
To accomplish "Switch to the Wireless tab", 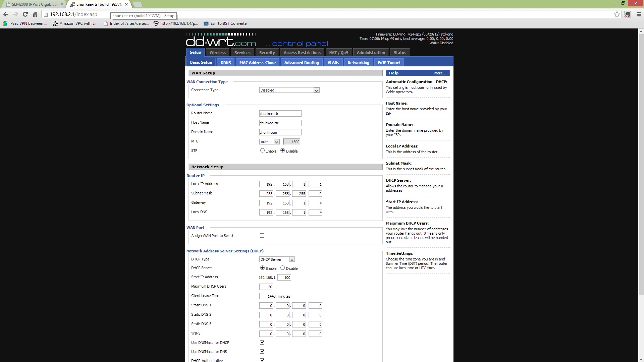I will coord(217,53).
